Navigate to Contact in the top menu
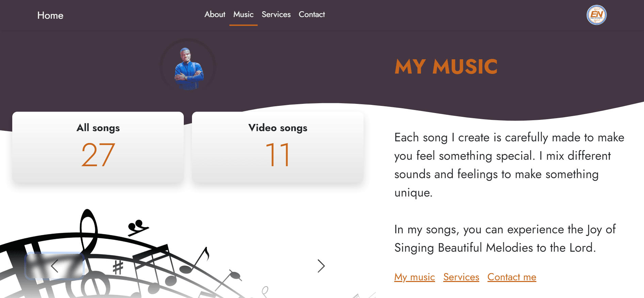 tap(312, 14)
